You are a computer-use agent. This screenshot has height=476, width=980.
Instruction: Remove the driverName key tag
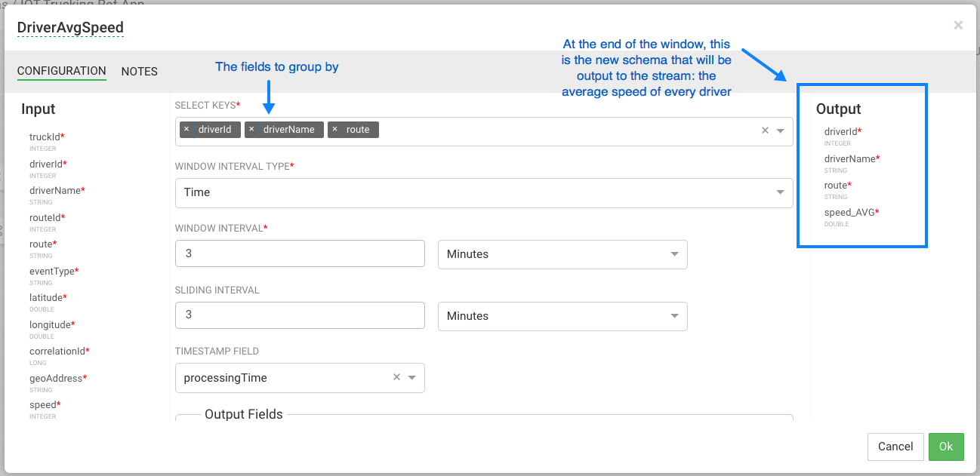click(251, 130)
